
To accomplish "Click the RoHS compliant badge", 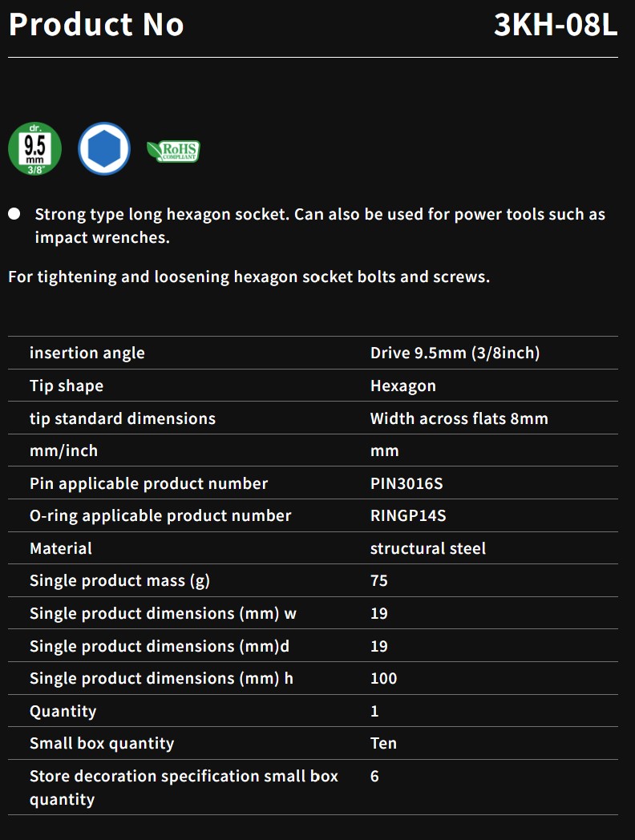I will coord(173,151).
